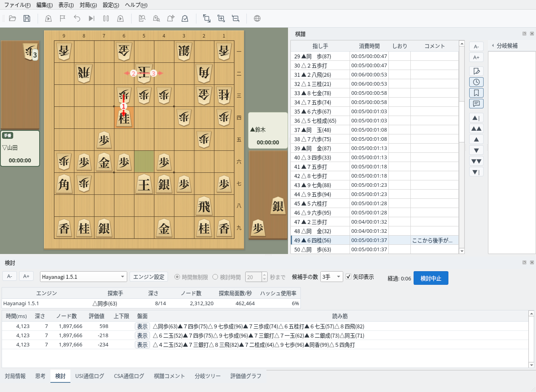536x392 pixels.
Task: Open the 候補手の数 3手 dropdown
Action: [x=332, y=277]
